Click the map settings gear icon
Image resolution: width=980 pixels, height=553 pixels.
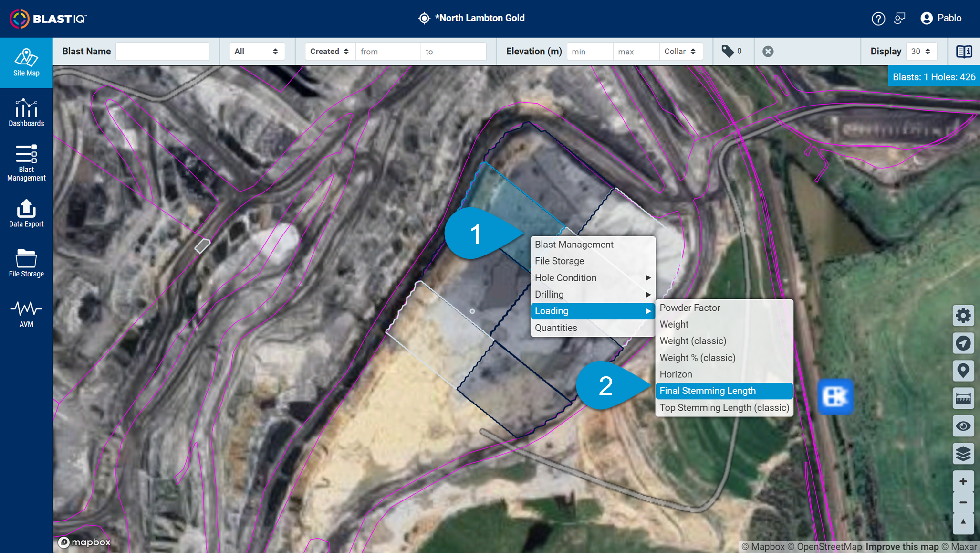pyautogui.click(x=963, y=316)
